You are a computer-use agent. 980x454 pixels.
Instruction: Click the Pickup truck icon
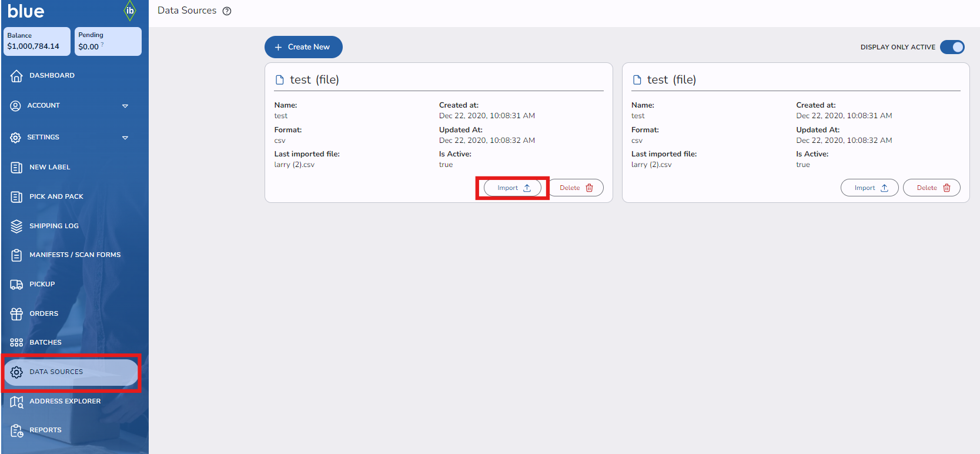(16, 285)
